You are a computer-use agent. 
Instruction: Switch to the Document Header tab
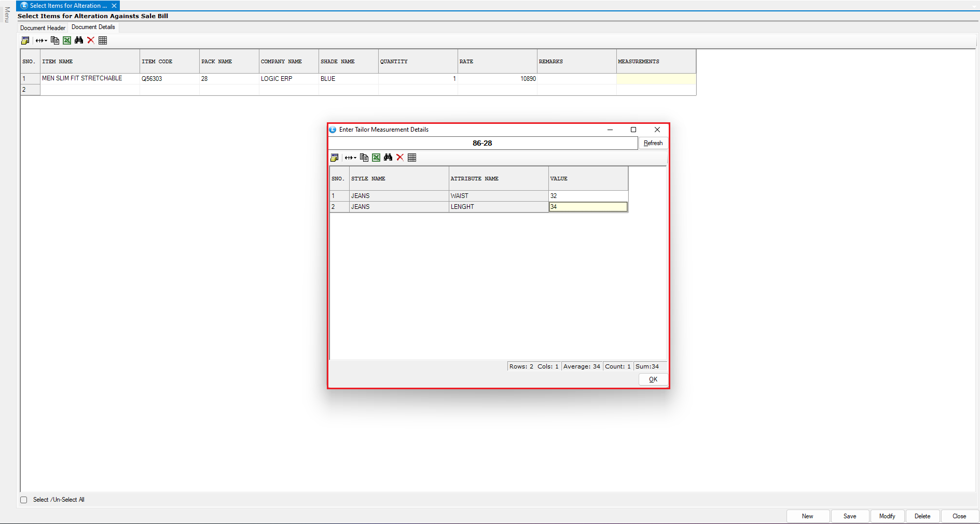43,28
